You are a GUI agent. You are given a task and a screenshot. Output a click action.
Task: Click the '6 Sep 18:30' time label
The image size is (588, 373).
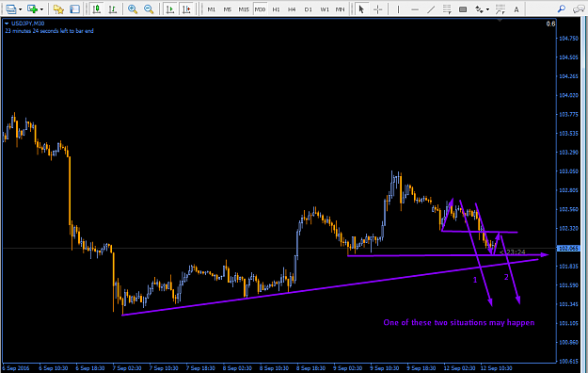[90, 368]
